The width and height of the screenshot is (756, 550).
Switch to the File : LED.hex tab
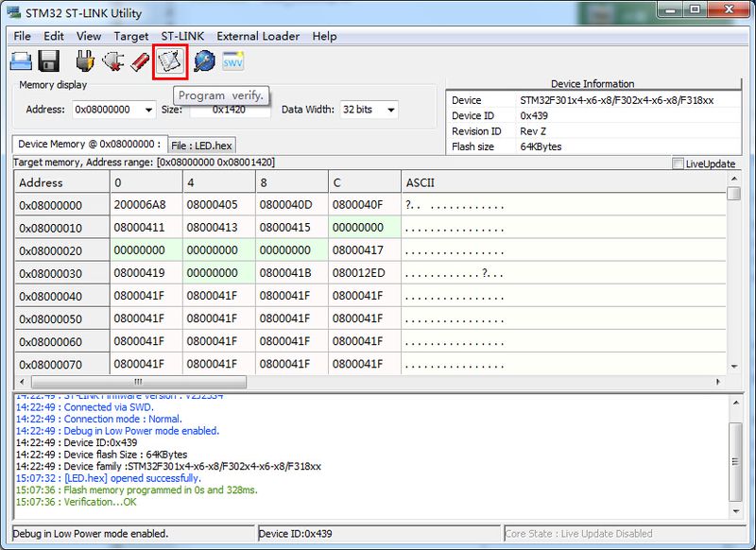201,146
